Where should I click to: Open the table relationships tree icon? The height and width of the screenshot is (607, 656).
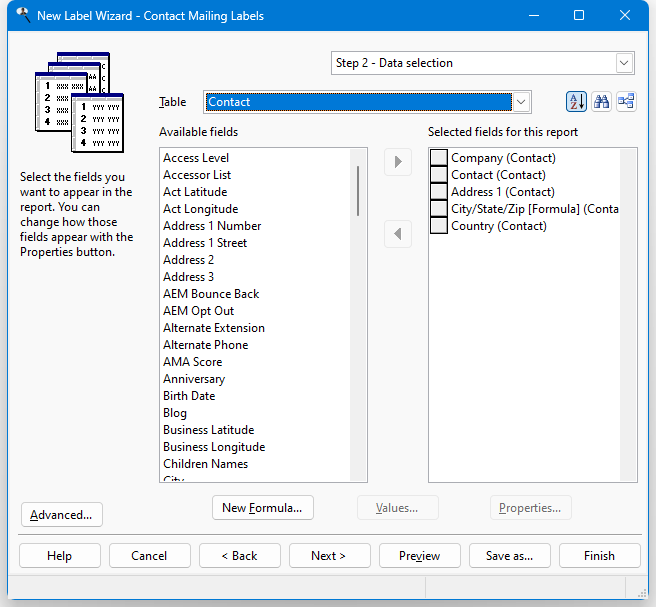(x=626, y=102)
